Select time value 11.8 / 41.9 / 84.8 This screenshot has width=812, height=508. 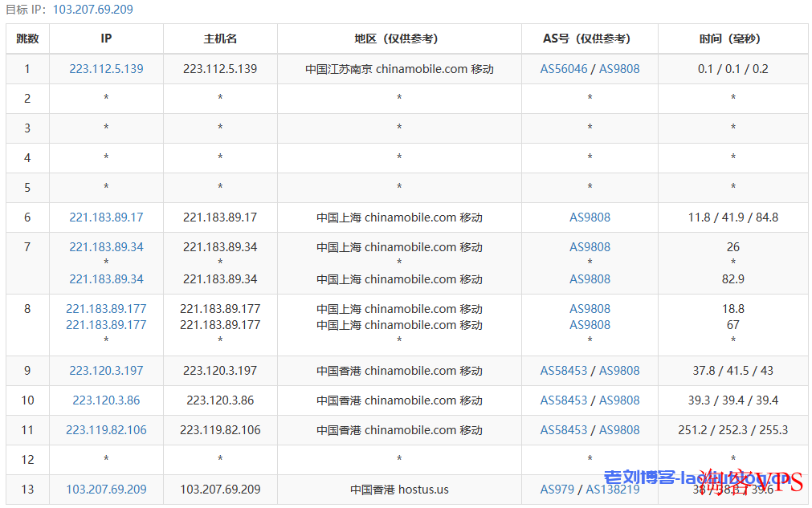[x=732, y=217]
